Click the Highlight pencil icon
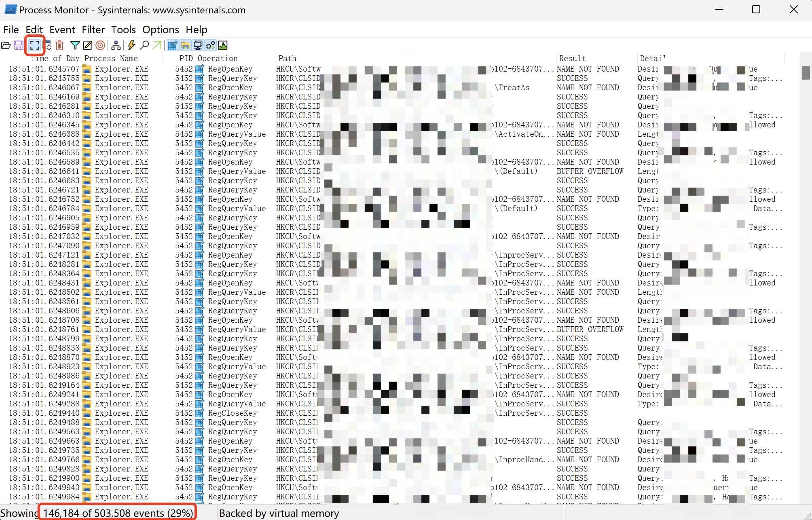The width and height of the screenshot is (812, 520). pos(87,45)
